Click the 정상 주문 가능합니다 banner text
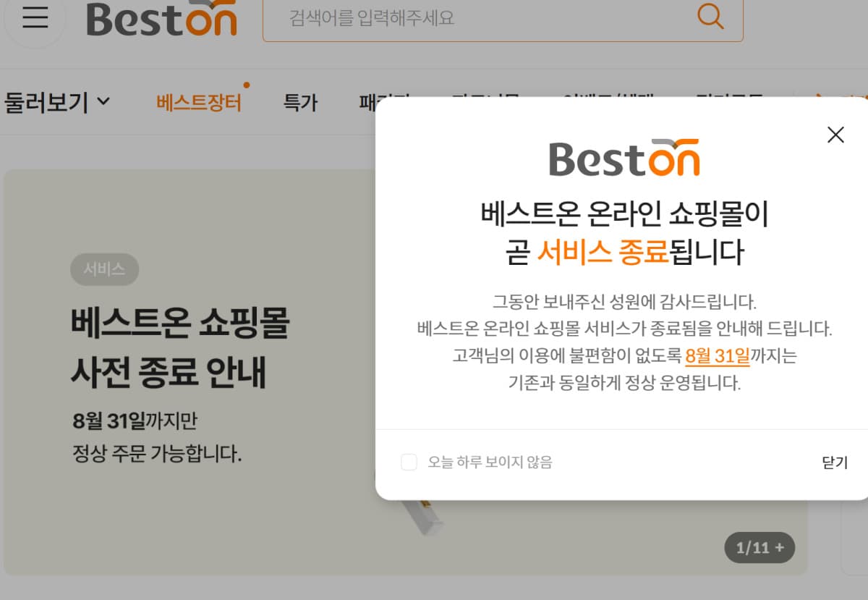 click(157, 454)
